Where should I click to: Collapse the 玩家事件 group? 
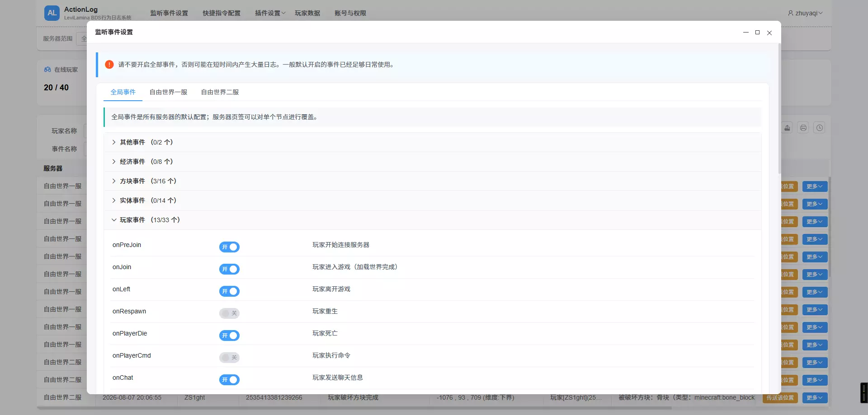(433, 220)
